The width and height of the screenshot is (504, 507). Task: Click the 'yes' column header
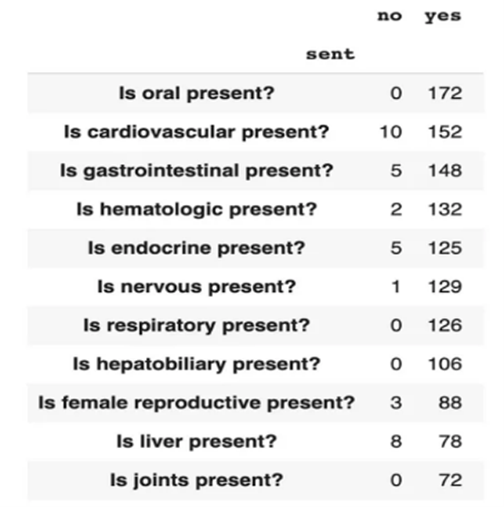tap(443, 17)
